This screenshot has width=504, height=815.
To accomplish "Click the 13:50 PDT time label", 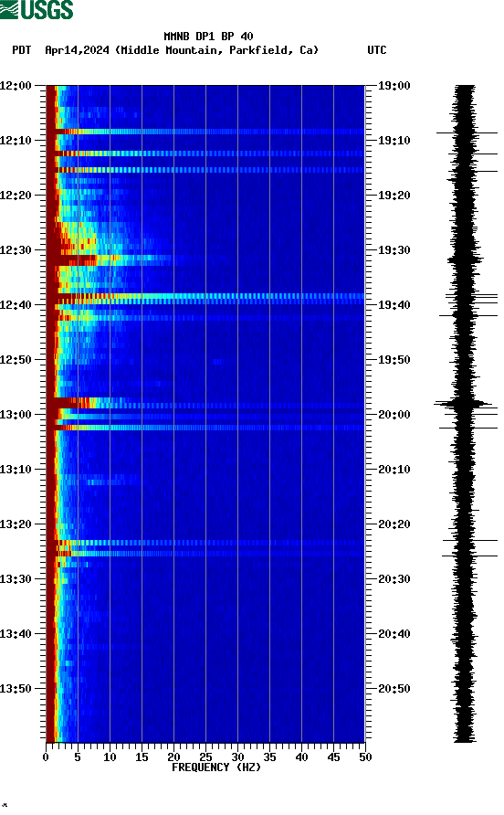I will [x=16, y=689].
